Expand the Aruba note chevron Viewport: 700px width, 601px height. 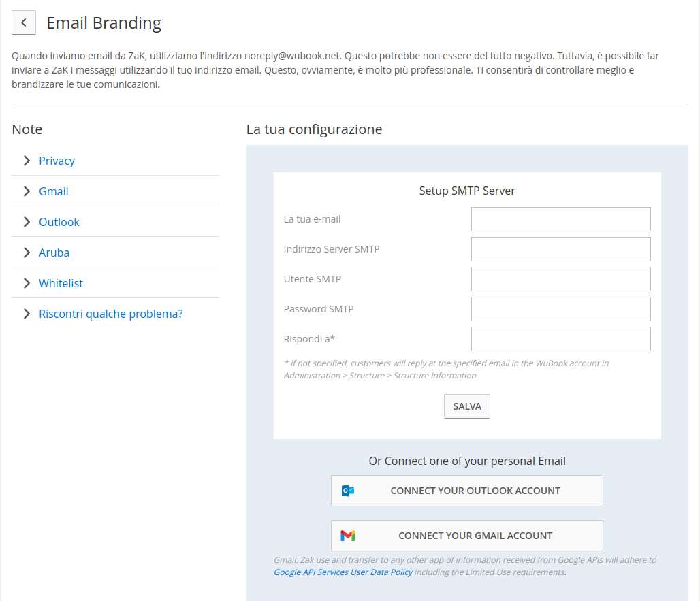(x=27, y=253)
